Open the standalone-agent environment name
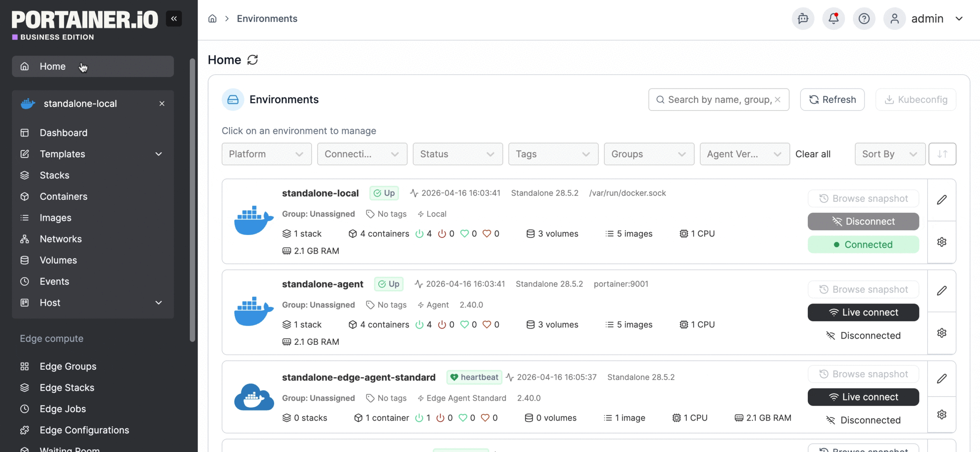This screenshot has width=980, height=452. coord(322,284)
